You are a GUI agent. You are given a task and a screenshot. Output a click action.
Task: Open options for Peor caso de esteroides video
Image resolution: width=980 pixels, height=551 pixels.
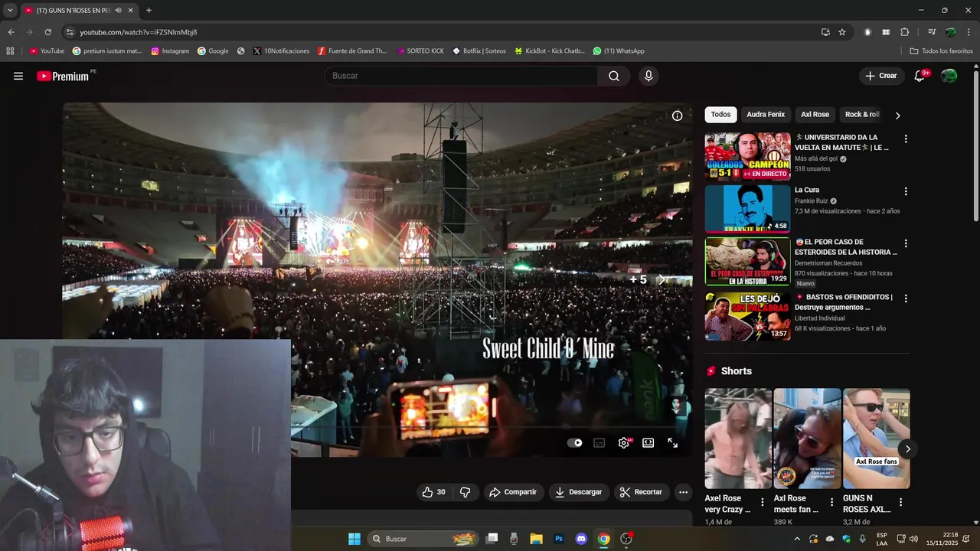[906, 243]
